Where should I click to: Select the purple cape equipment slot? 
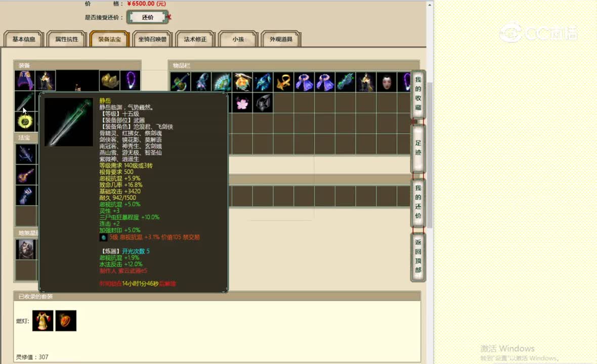[x=25, y=80]
